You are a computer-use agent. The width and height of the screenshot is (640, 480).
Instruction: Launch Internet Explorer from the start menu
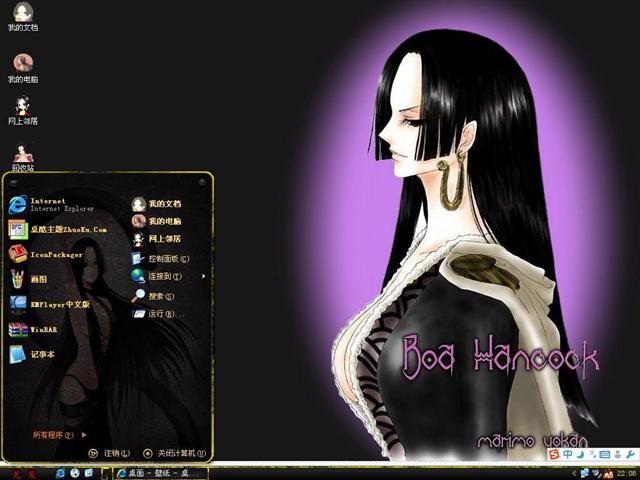click(51, 204)
